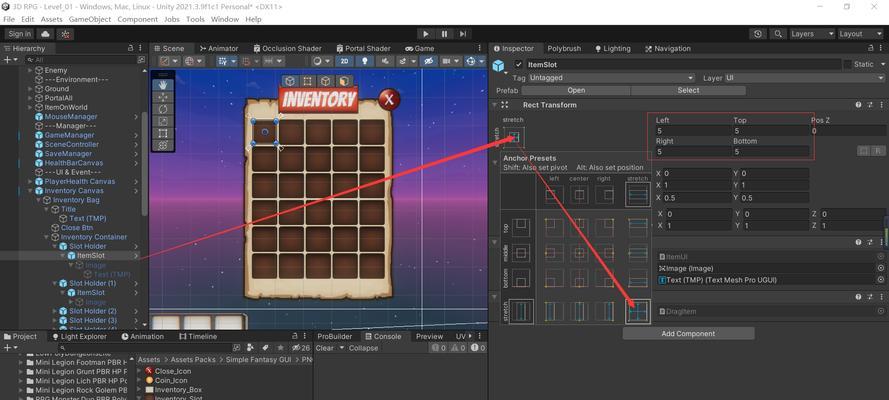889x400 pixels.
Task: Open the Layout dropdown
Action: pyautogui.click(x=860, y=34)
